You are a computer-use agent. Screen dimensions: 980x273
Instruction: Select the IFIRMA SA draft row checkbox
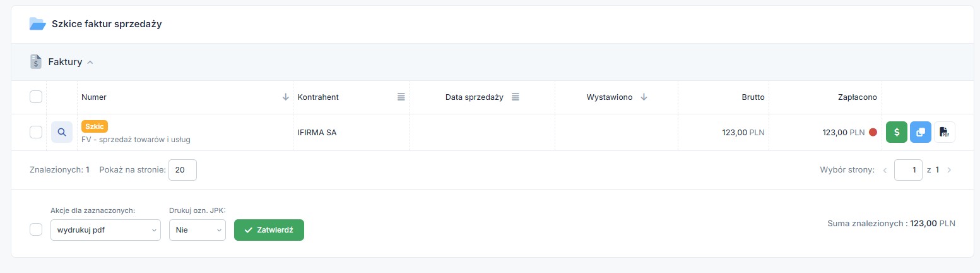click(36, 132)
